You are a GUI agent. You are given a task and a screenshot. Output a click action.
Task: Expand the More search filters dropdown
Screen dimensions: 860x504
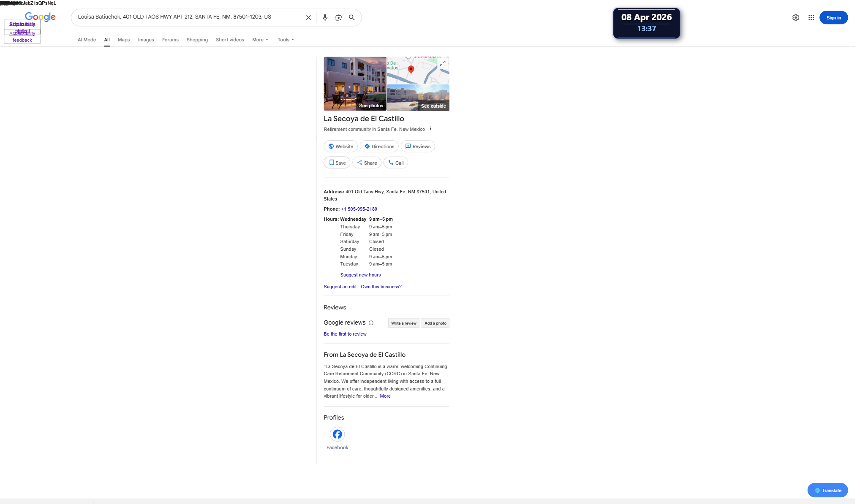(x=260, y=40)
